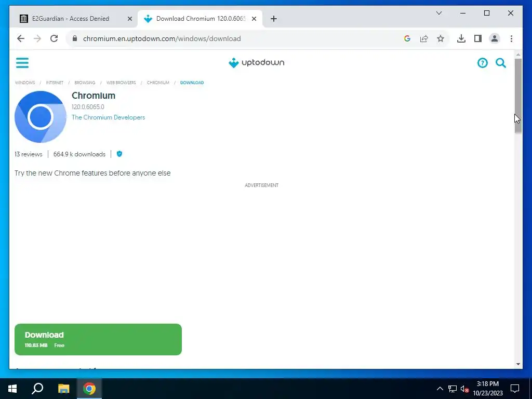This screenshot has height=399, width=532.
Task: Open the WEB BROWSERS breadcrumb link
Action: tap(121, 83)
